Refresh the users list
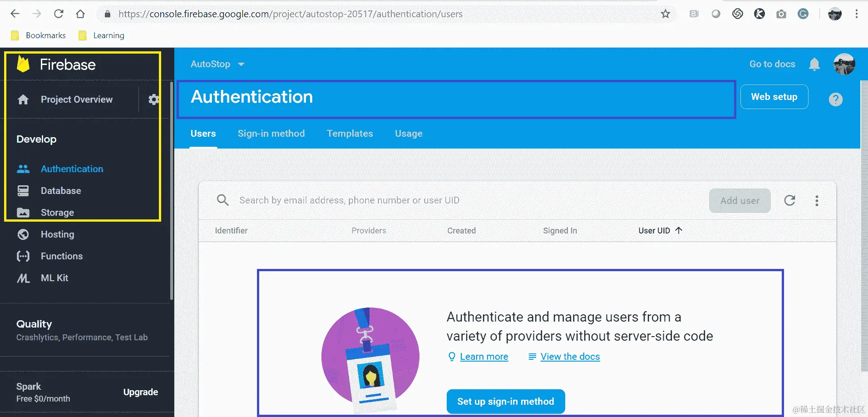This screenshot has width=868, height=417. (789, 200)
